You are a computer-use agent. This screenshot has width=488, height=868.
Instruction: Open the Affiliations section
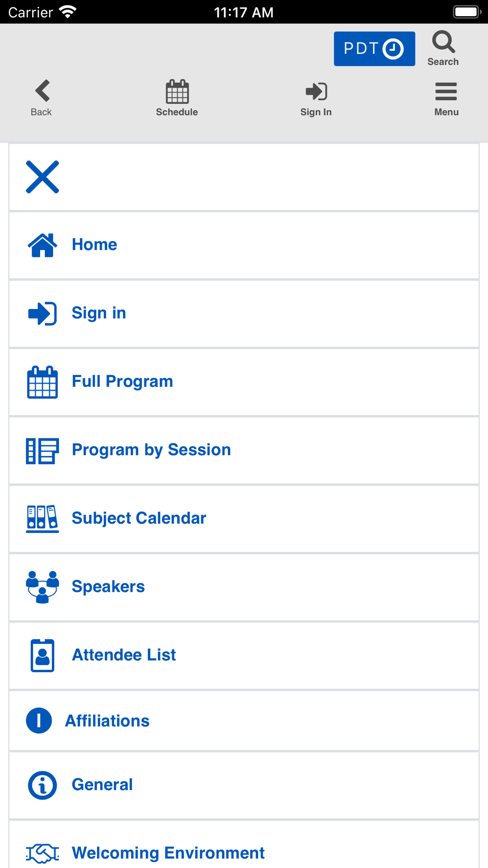coord(107,721)
